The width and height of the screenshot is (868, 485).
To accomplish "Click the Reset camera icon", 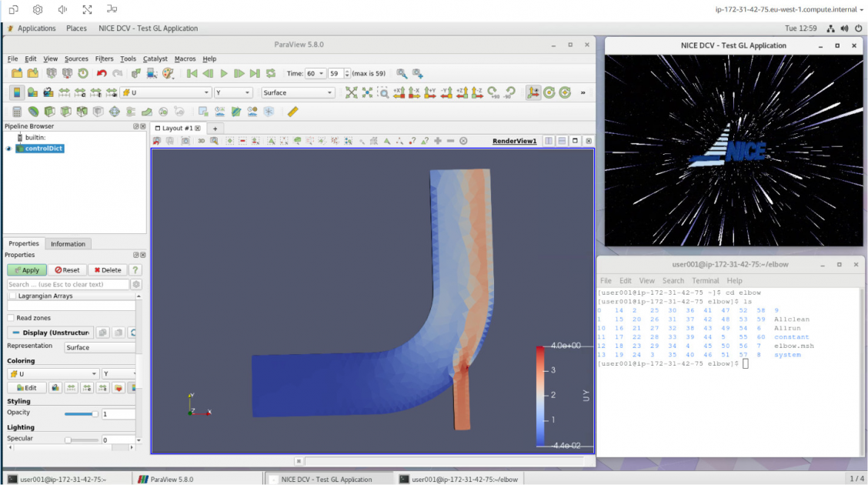I will point(352,92).
